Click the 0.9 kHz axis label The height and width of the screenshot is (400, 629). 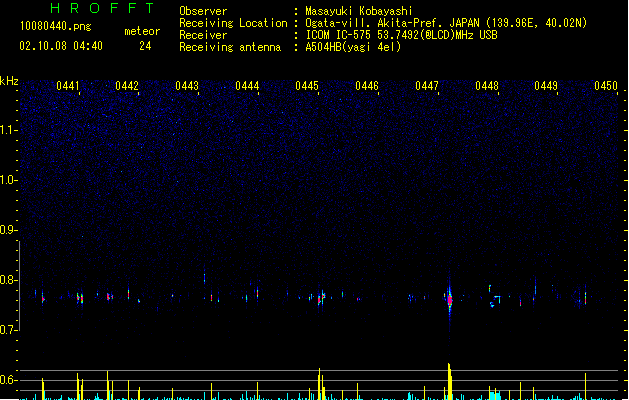point(8,230)
